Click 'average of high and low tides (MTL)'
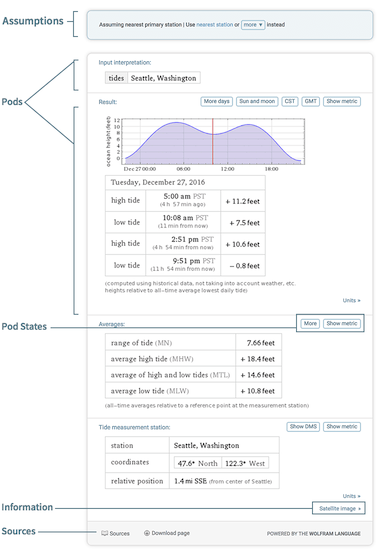Image resolution: width=381 pixels, height=557 pixels. click(170, 375)
